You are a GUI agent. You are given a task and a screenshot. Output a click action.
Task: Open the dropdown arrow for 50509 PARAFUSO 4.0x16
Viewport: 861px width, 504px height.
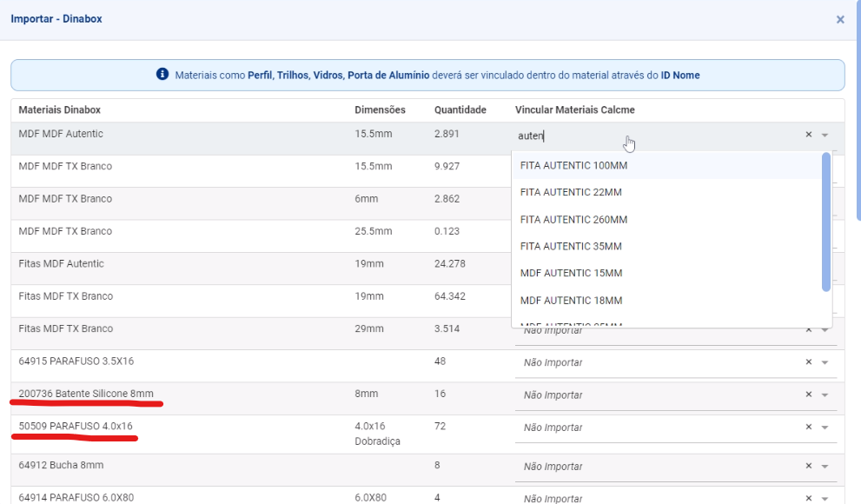[825, 428]
